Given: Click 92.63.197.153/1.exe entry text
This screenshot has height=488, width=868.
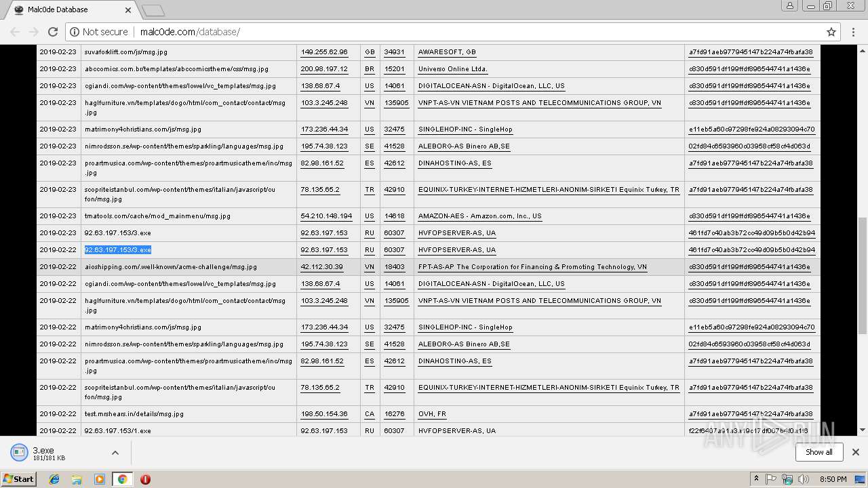Looking at the screenshot, I should click(x=118, y=431).
